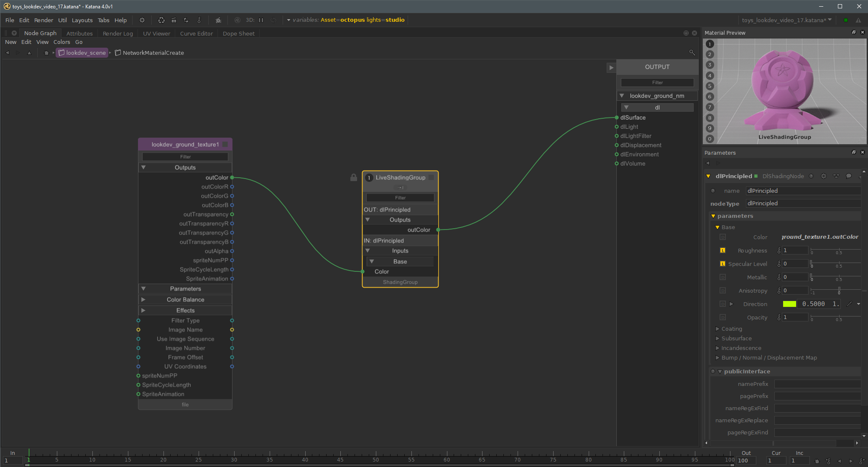
Task: Open project settings gear in toolbar
Action: tap(142, 20)
